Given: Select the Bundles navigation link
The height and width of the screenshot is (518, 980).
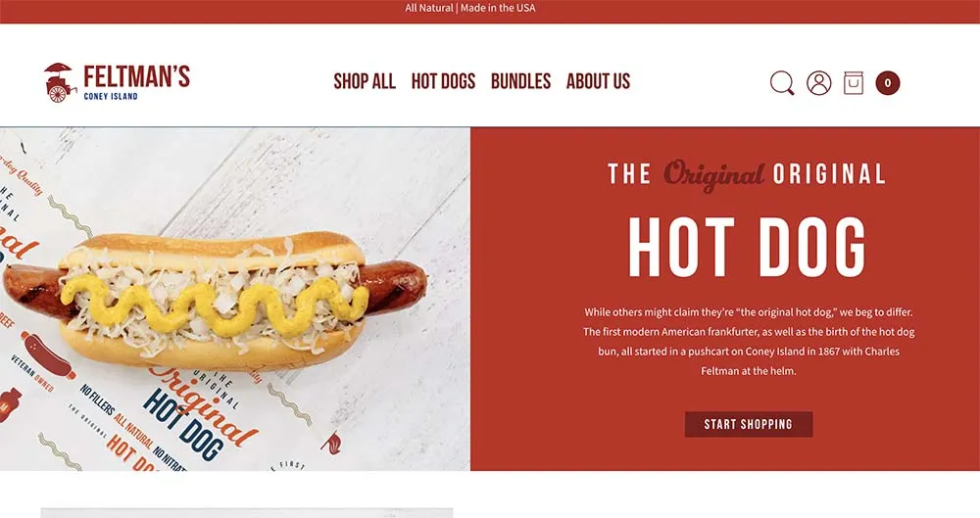Looking at the screenshot, I should tap(520, 81).
